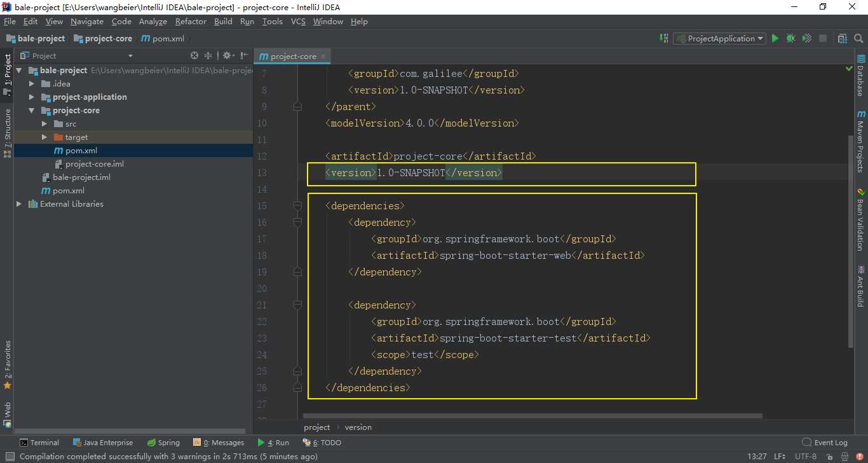The height and width of the screenshot is (463, 868).
Task: Fold the dependencies block at line 15
Action: coord(297,206)
